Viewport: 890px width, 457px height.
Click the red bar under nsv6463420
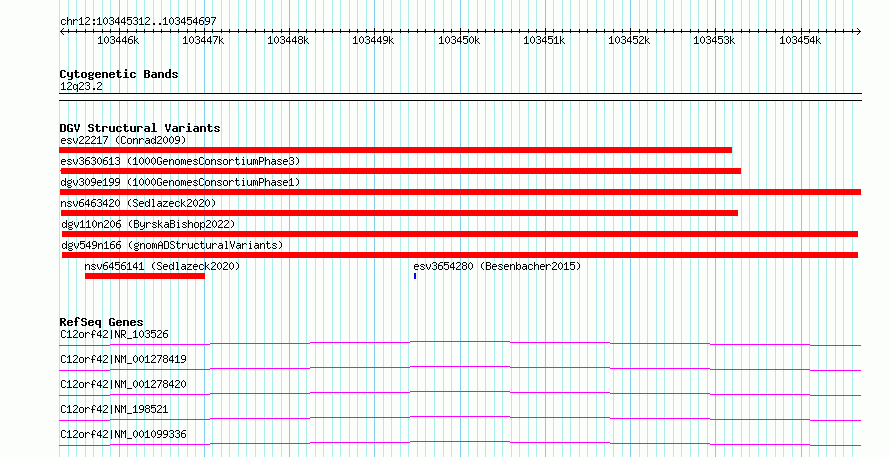(x=400, y=213)
